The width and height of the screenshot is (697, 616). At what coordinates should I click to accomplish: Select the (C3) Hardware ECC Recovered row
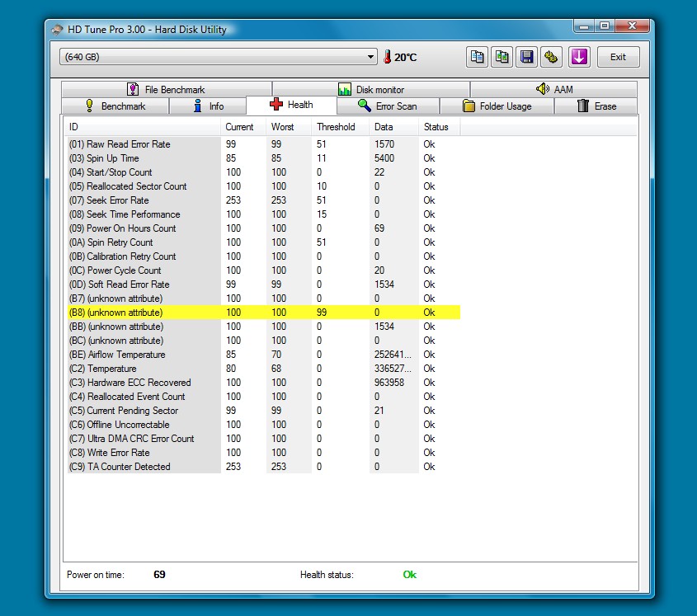tap(264, 383)
